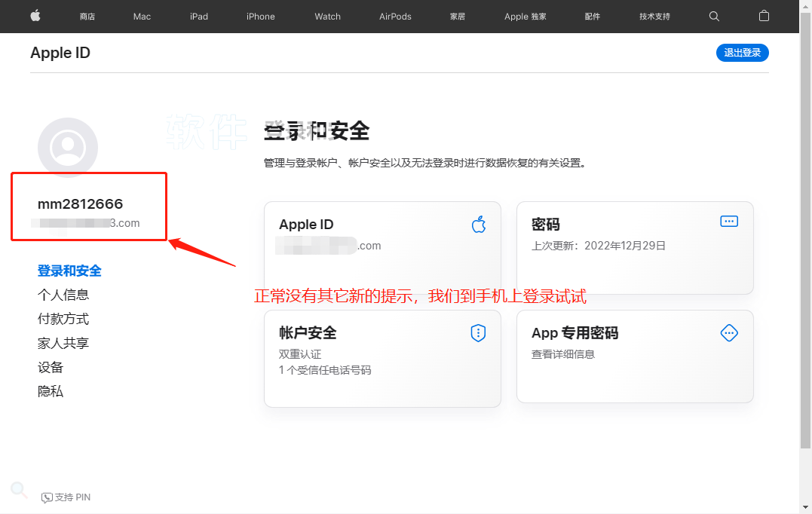Screen dimensions: 812x514
Task: Open the shopping bag icon
Action: coord(764,16)
